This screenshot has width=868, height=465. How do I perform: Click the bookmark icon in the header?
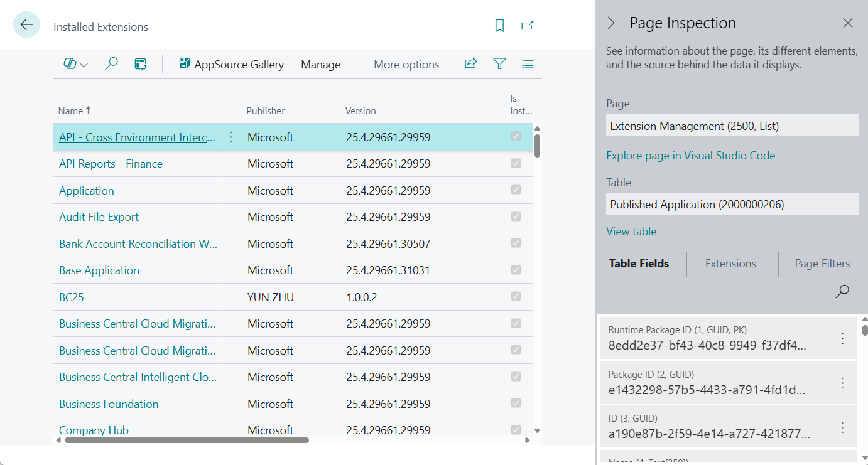click(x=499, y=26)
